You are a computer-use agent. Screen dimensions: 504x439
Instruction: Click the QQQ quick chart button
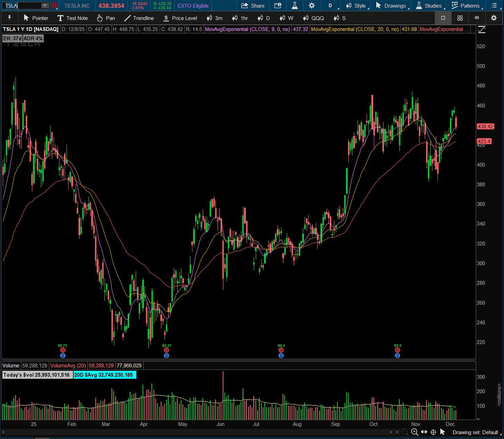pyautogui.click(x=314, y=18)
